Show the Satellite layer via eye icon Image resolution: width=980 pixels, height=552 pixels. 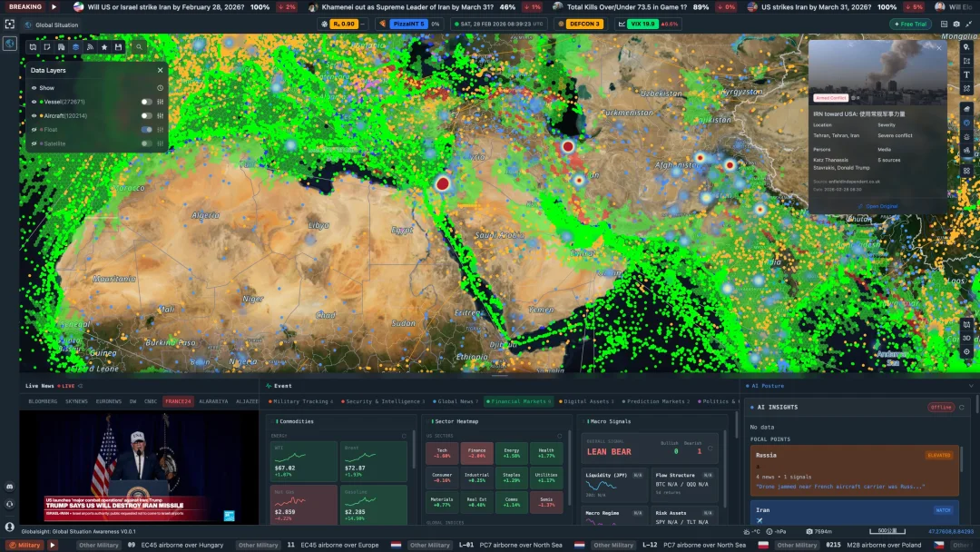34,143
